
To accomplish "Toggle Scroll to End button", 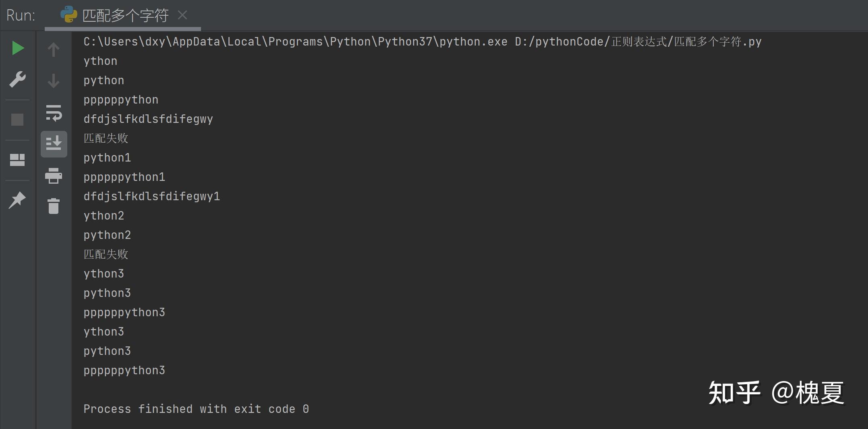I will pyautogui.click(x=54, y=144).
